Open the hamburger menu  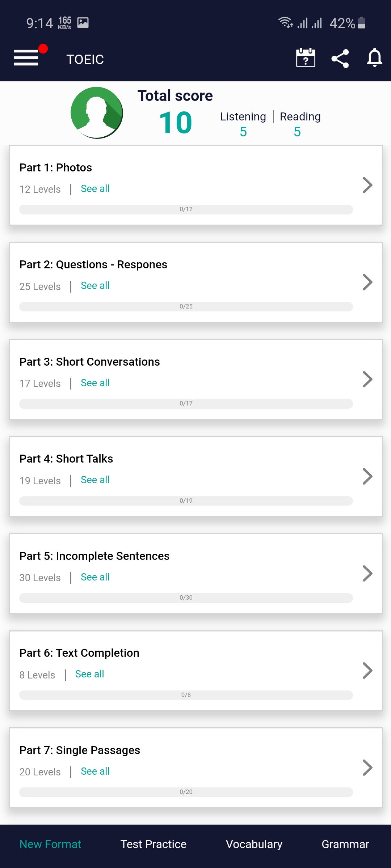click(x=26, y=58)
